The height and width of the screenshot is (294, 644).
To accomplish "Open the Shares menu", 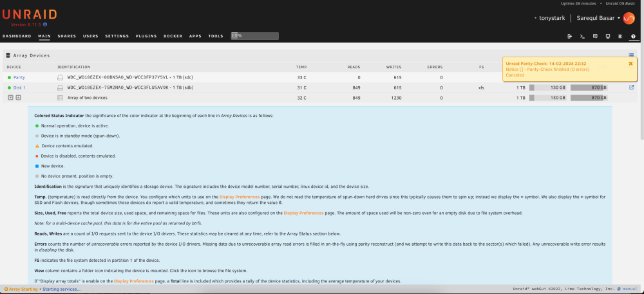I will click(67, 36).
